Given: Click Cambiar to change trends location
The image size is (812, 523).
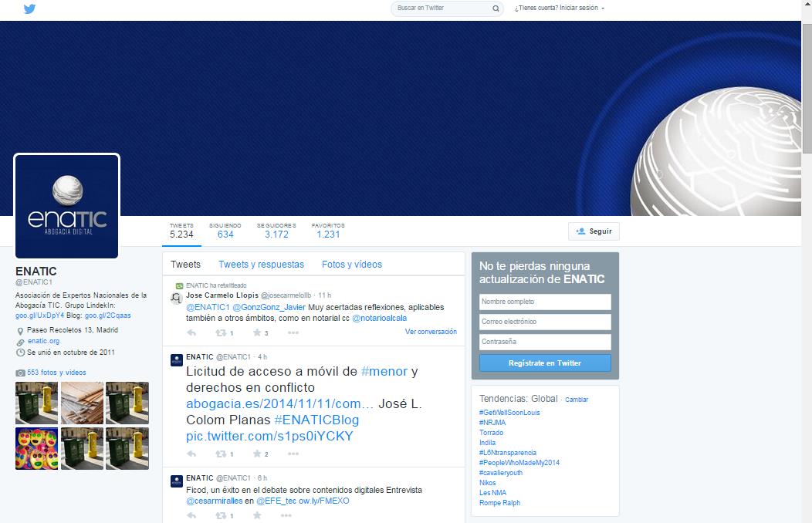Looking at the screenshot, I should (x=576, y=400).
